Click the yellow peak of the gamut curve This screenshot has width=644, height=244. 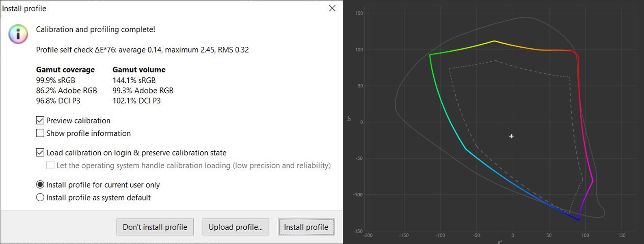tap(494, 41)
